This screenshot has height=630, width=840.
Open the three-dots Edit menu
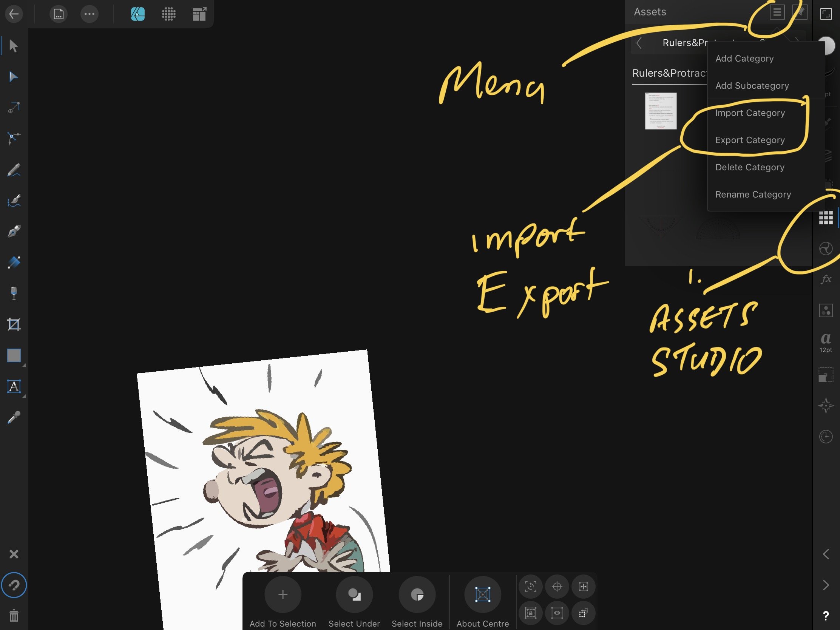90,14
